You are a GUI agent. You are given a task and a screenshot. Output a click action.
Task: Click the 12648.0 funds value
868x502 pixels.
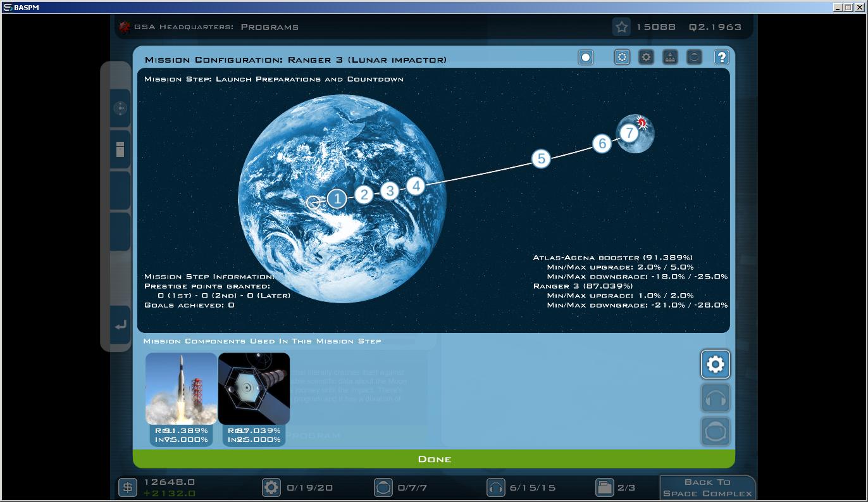click(170, 482)
